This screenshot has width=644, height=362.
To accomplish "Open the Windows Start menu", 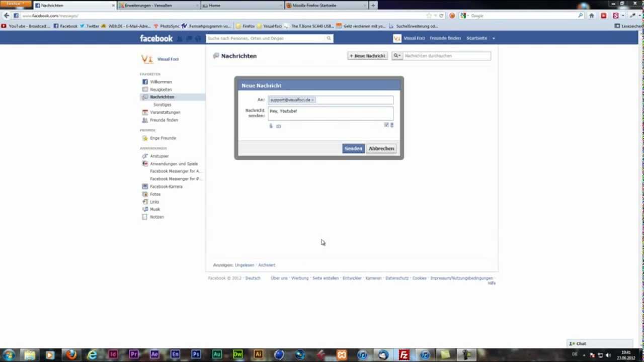I will [x=9, y=355].
